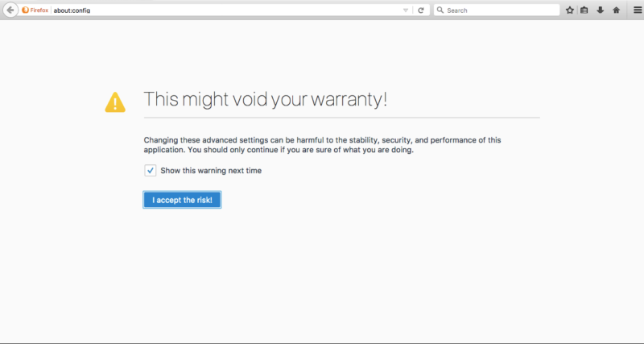Viewport: 644px width, 344px height.
Task: Toggle via 'Show this warning next time' label
Action: (211, 171)
